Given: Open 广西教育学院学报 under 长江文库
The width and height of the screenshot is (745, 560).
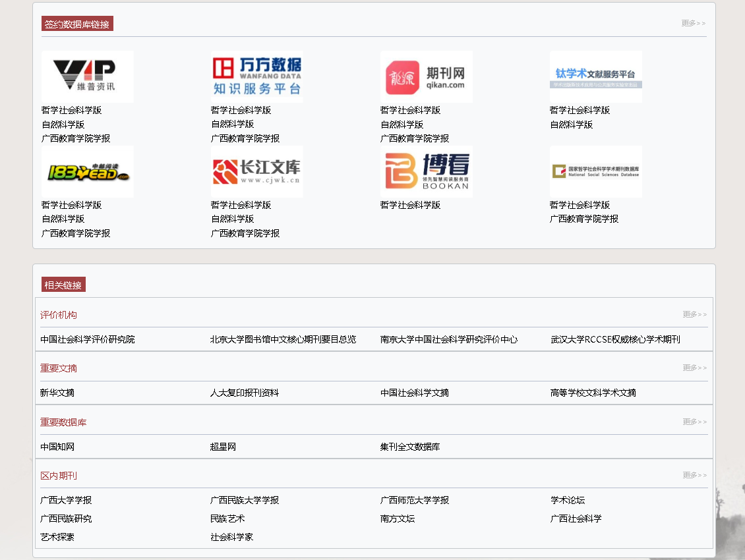Looking at the screenshot, I should click(x=245, y=233).
